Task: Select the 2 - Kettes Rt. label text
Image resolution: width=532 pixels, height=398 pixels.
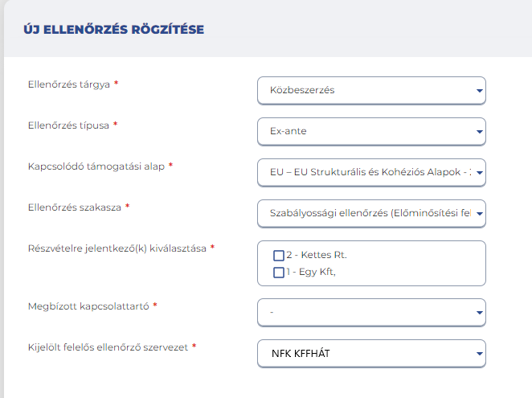Action: (317, 255)
